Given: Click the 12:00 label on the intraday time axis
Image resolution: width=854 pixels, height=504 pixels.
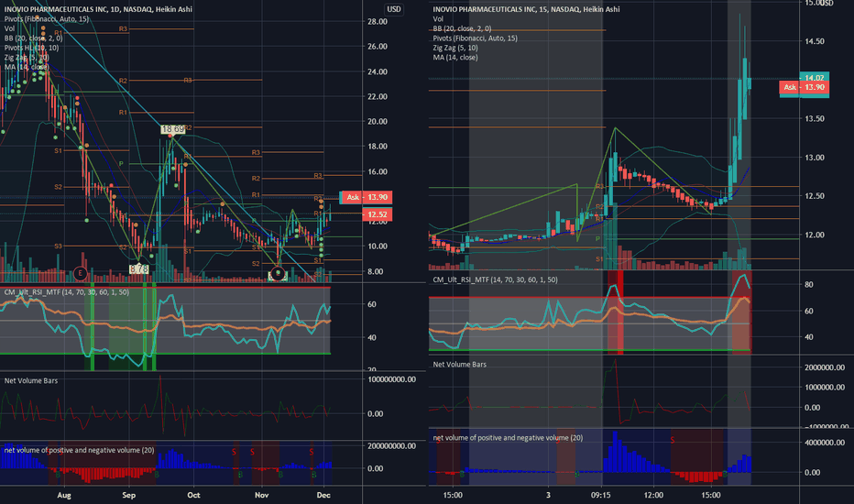Looking at the screenshot, I should click(653, 495).
